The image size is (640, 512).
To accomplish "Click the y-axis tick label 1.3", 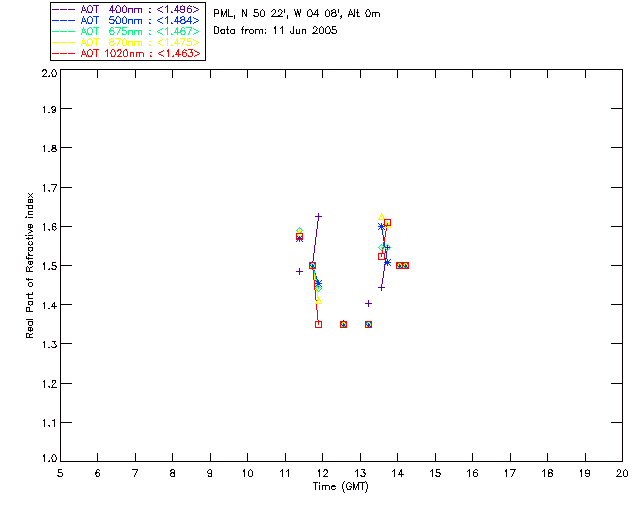I will (49, 344).
